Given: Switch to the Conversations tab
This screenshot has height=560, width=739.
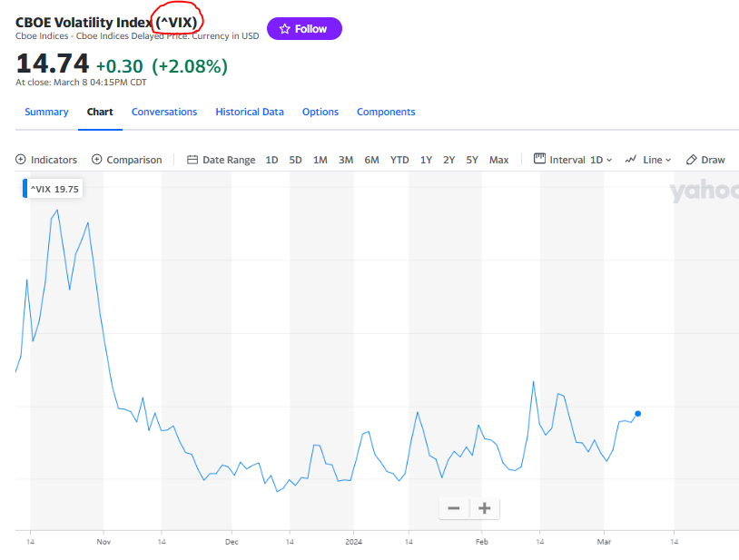Looking at the screenshot, I should 164,113.
